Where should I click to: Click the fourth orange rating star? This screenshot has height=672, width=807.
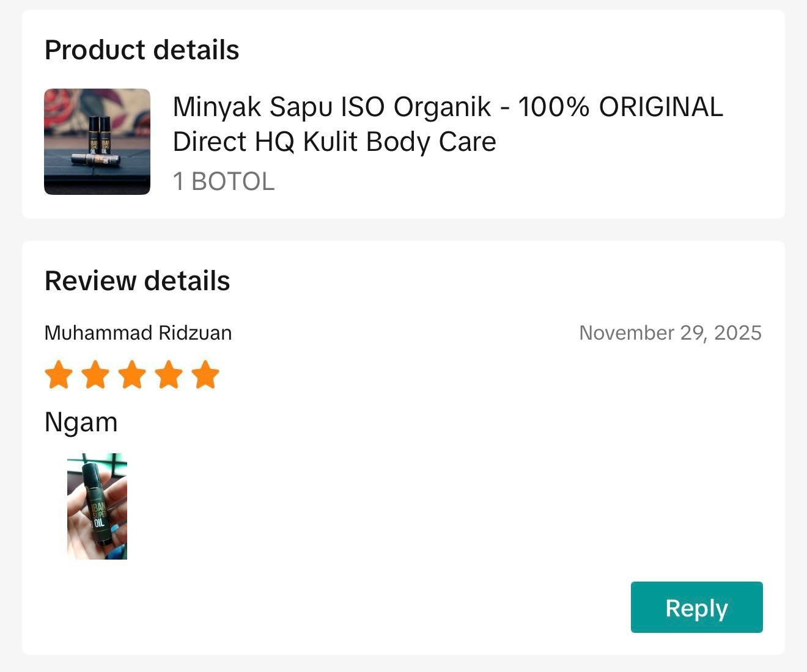coord(169,374)
